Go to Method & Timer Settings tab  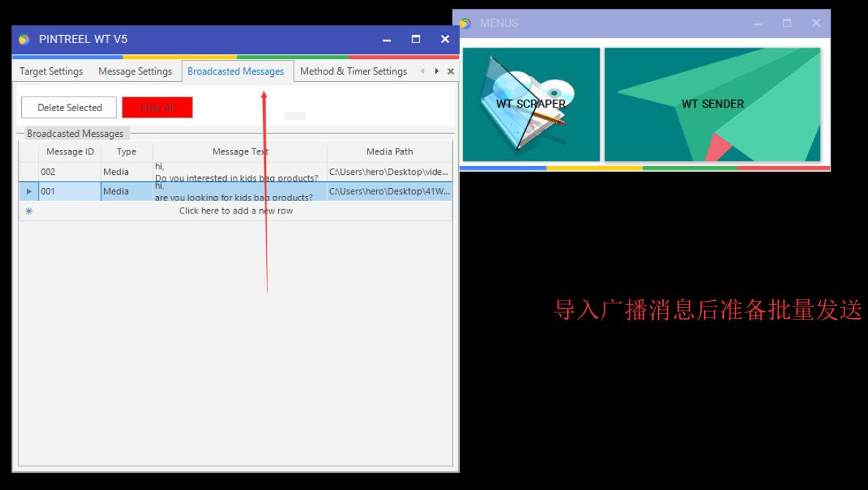(x=353, y=72)
